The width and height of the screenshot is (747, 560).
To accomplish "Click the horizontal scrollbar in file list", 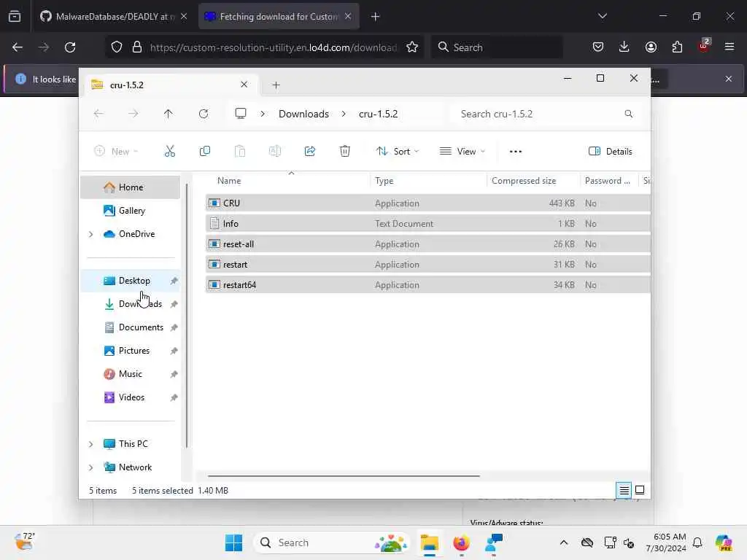I will click(344, 475).
